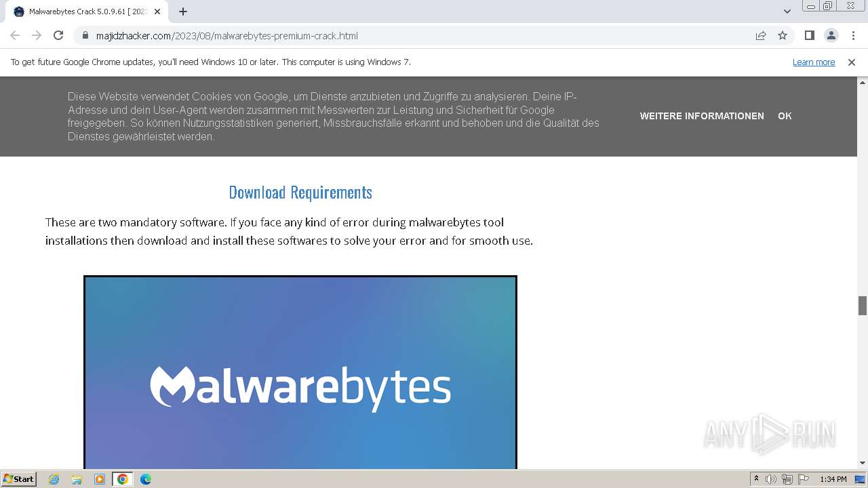Share this page icon in address bar

click(761, 35)
